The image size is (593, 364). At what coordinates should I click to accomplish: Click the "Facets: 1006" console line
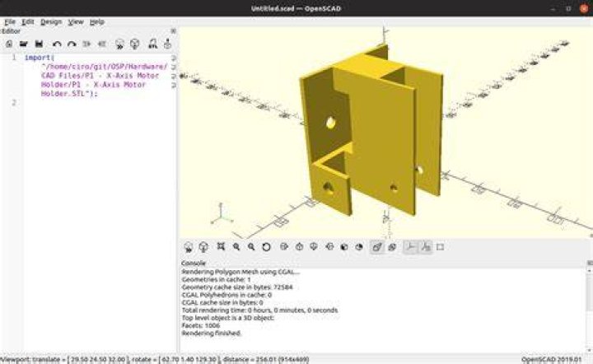coord(200,325)
